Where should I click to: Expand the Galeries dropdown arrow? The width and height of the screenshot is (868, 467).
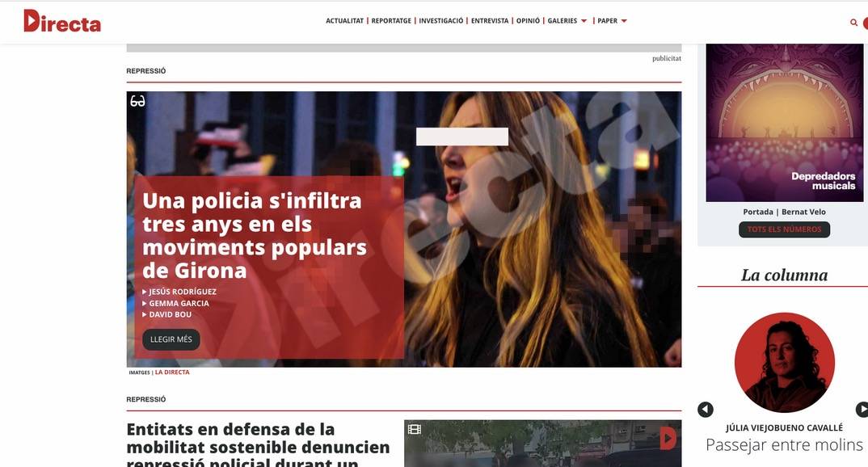tap(584, 21)
